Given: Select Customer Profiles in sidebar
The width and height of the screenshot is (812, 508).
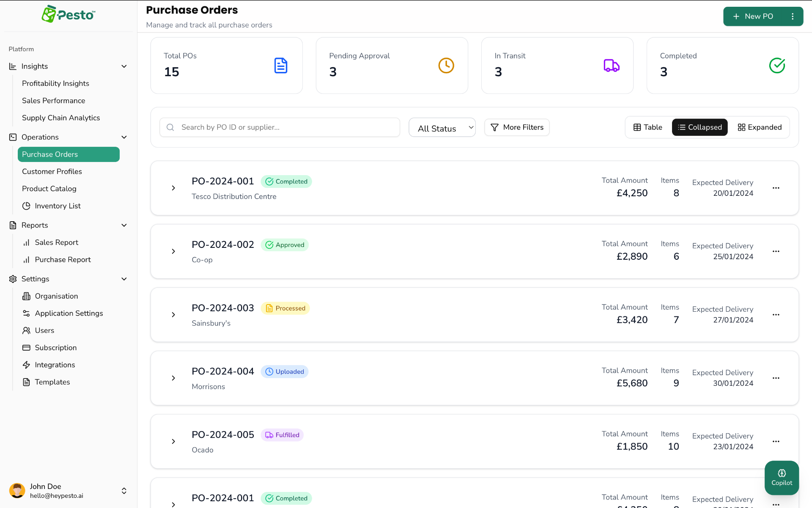Looking at the screenshot, I should [52, 171].
